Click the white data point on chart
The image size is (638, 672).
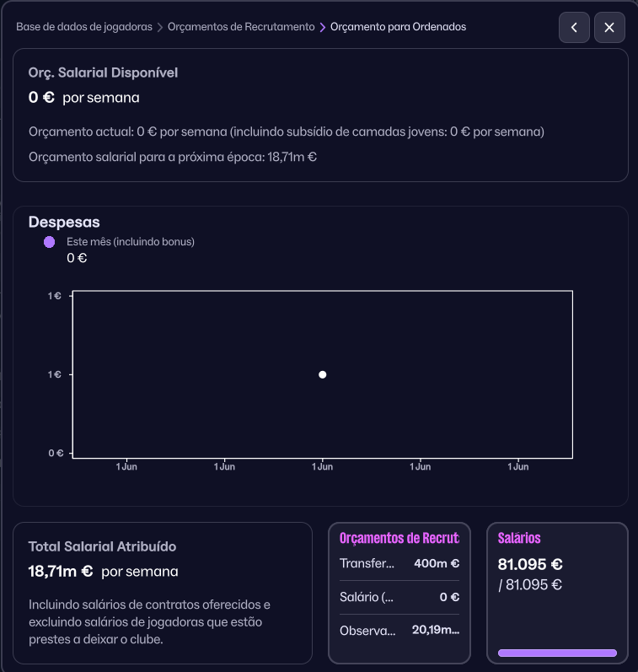click(323, 374)
